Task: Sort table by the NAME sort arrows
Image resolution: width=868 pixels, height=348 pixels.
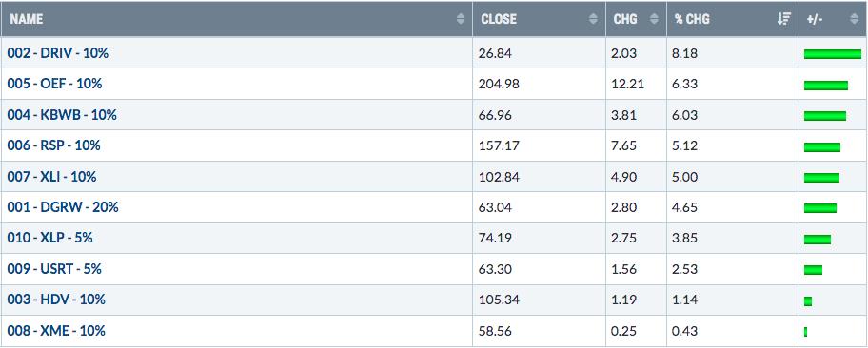Action: (x=461, y=19)
